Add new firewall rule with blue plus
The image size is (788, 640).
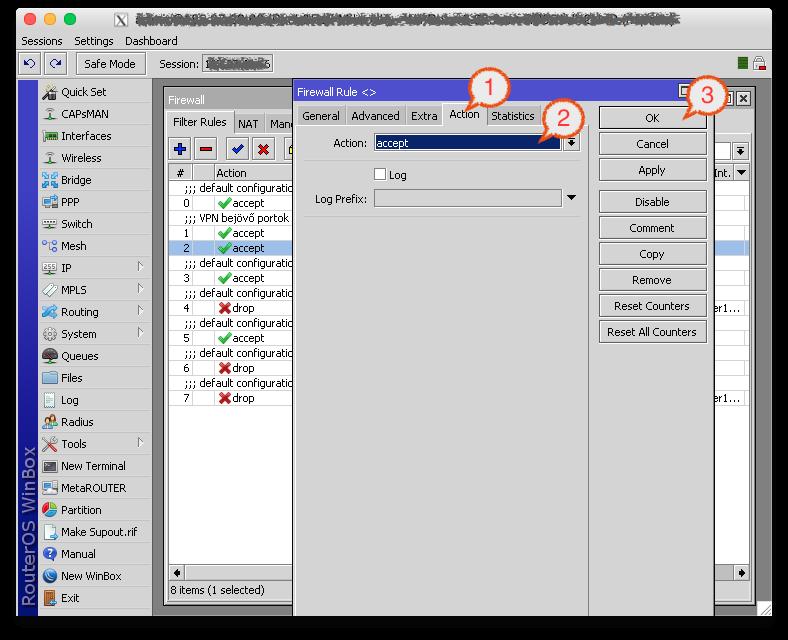point(180,149)
